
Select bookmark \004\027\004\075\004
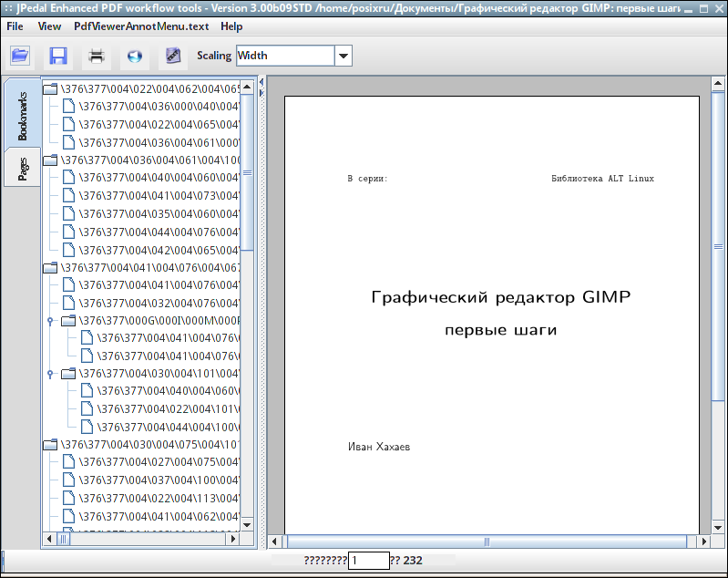pyautogui.click(x=159, y=462)
